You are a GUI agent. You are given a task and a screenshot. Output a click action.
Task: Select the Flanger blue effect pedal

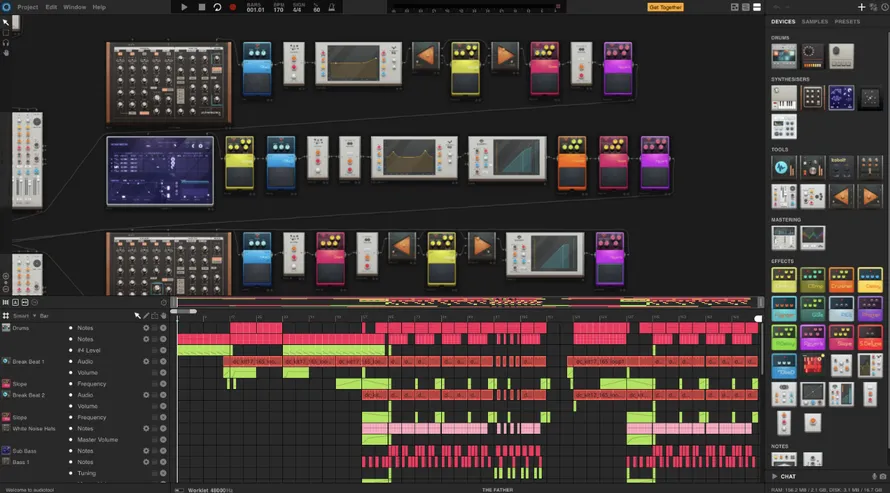(x=784, y=309)
